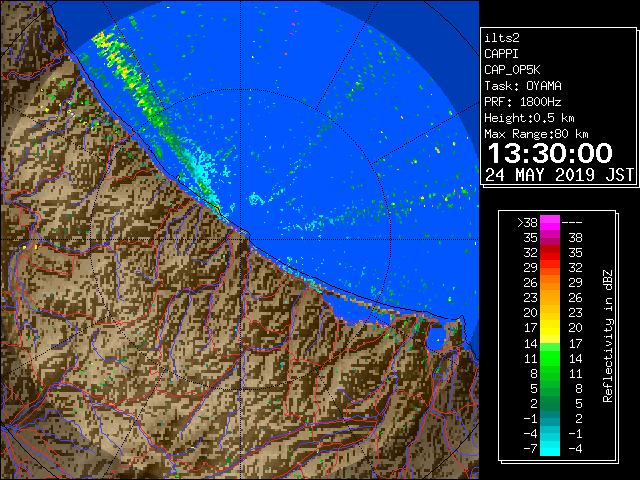The image size is (640, 480).
Task: Click the red 32–35 dBZ legend swatch
Action: 550,253
